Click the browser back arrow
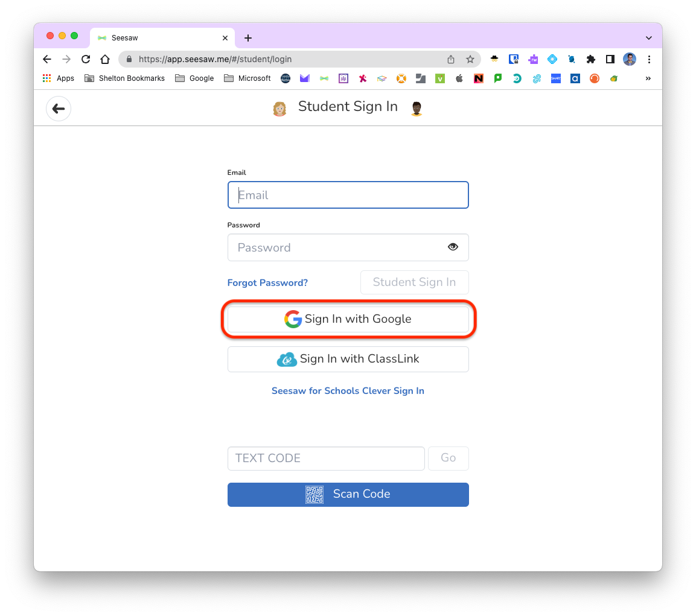 coord(47,59)
